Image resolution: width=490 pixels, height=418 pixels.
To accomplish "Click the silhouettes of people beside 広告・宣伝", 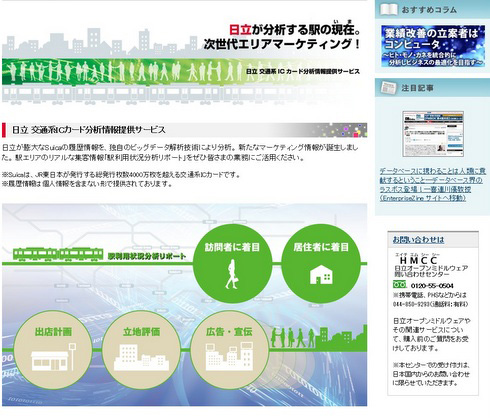I will [x=292, y=338].
